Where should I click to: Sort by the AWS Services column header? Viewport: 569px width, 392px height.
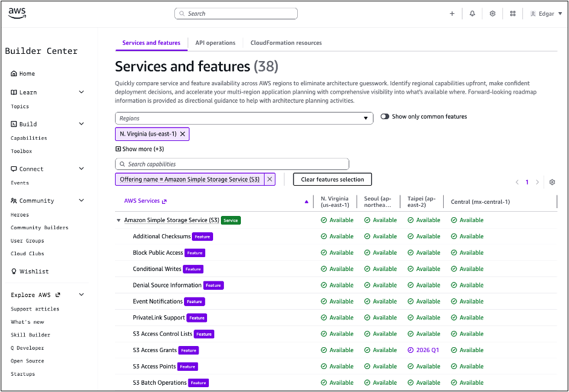tap(306, 201)
